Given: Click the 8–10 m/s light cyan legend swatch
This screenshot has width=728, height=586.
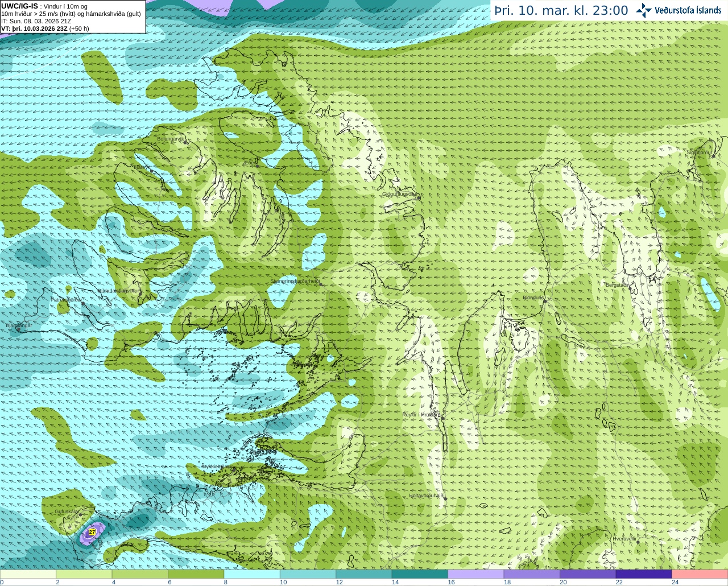Looking at the screenshot, I should pos(252,574).
